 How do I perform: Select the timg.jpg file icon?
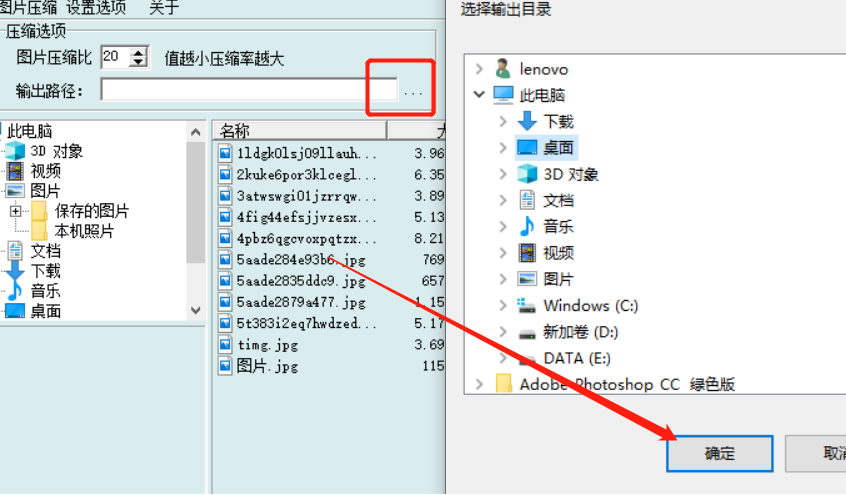coord(225,344)
